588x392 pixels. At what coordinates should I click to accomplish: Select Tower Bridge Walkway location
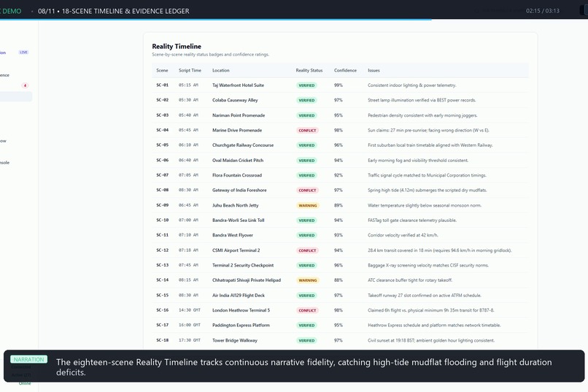(x=235, y=341)
